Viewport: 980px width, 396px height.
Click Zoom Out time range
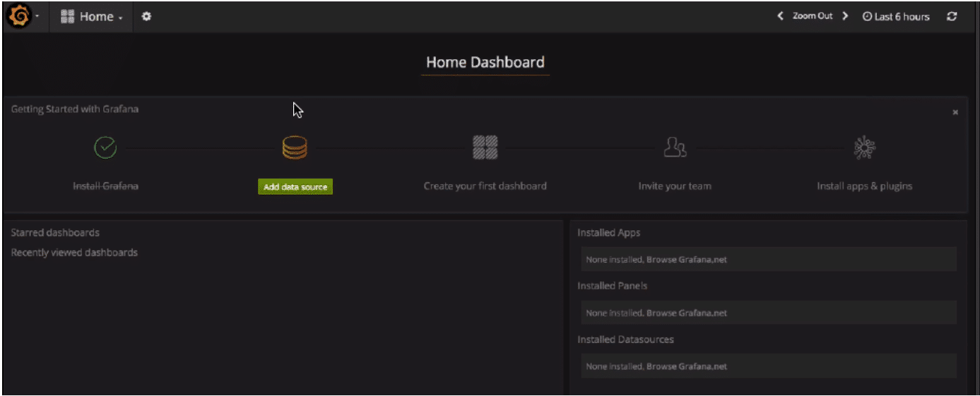pyautogui.click(x=813, y=16)
